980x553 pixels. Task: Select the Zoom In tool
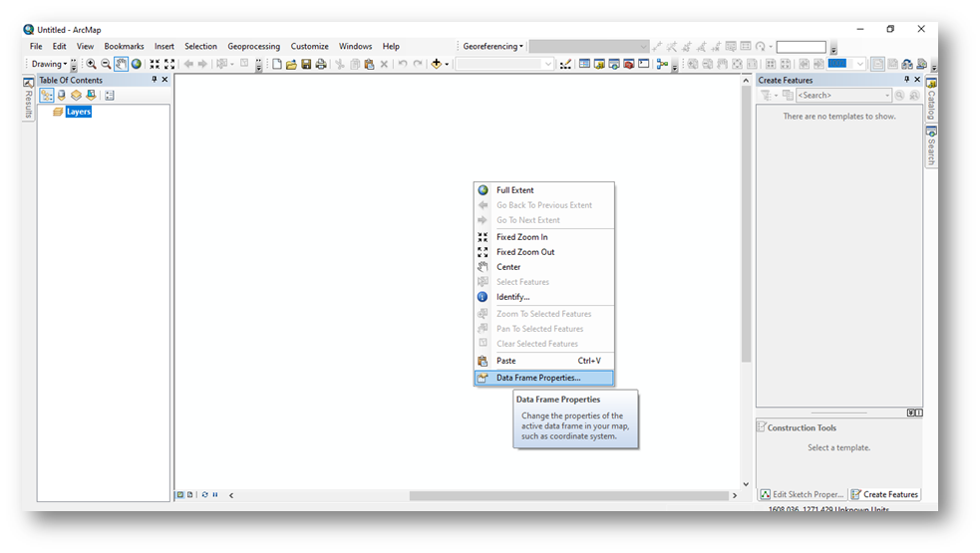pyautogui.click(x=92, y=64)
